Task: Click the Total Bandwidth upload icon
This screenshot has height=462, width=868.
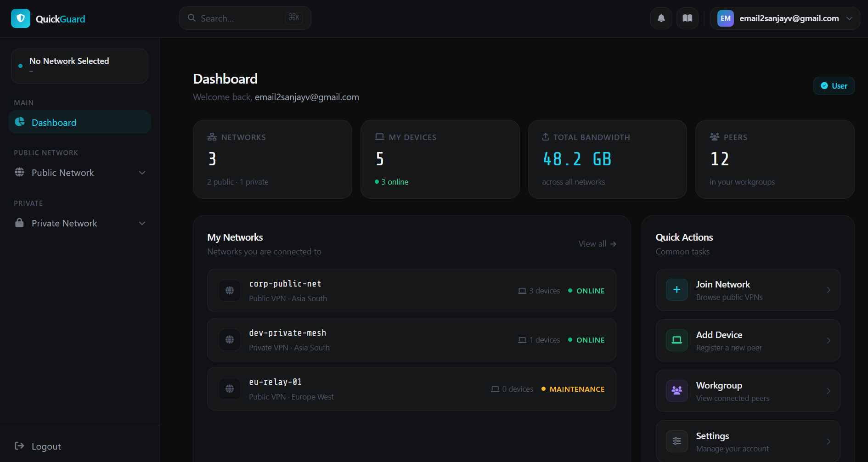Action: click(x=546, y=136)
